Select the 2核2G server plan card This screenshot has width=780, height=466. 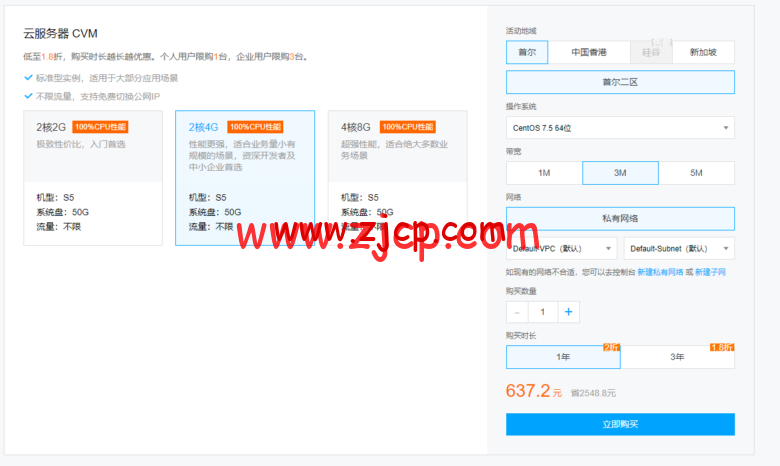coord(93,178)
